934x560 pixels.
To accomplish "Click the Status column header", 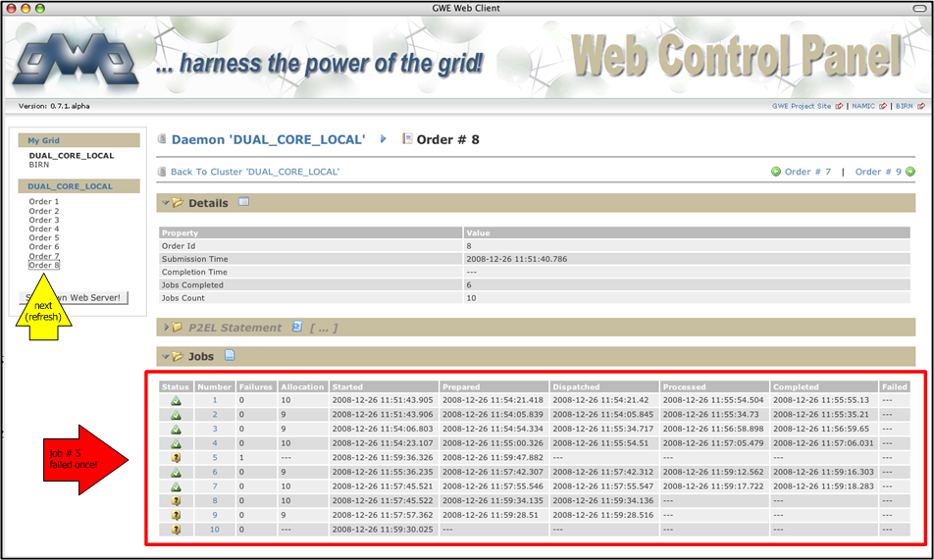I will click(x=175, y=386).
